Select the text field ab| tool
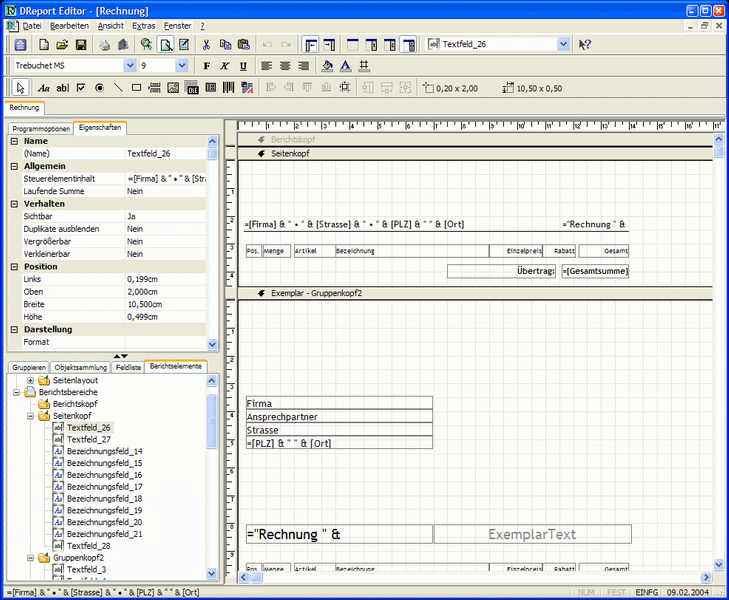 click(62, 88)
